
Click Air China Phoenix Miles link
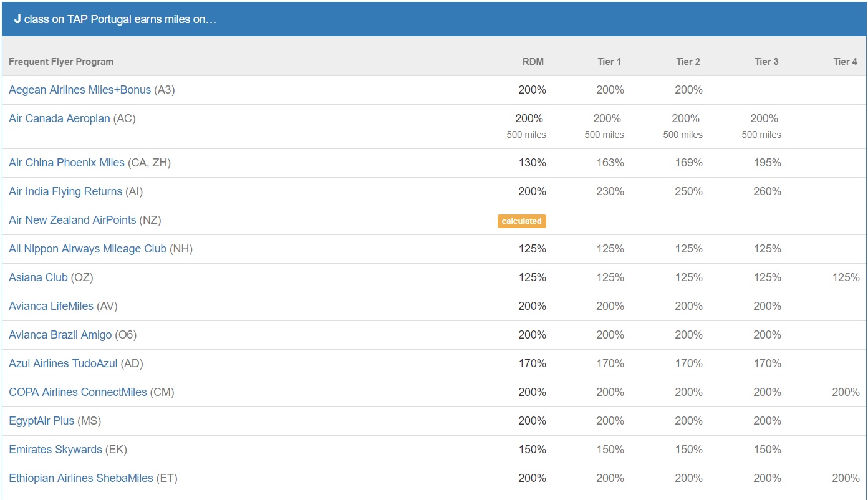(x=67, y=163)
